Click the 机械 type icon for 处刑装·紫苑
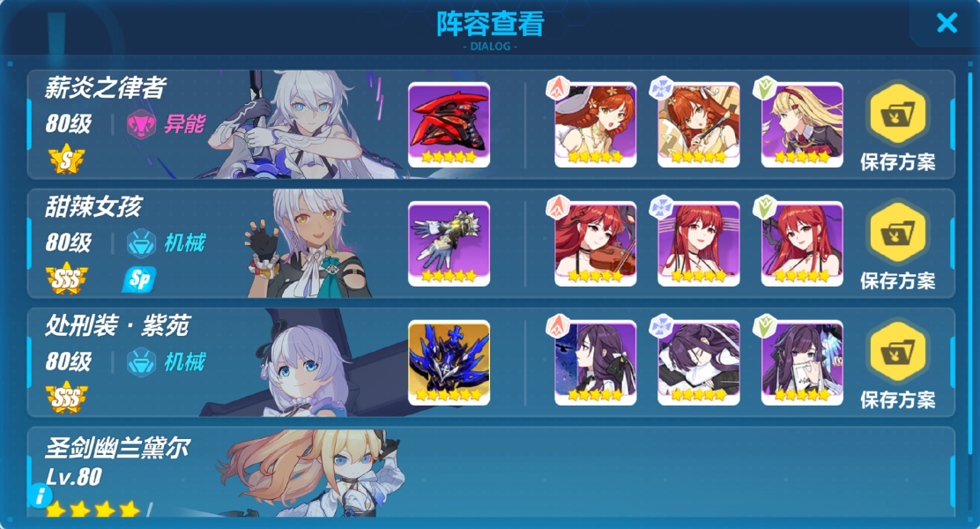Image resolution: width=980 pixels, height=529 pixels. pyautogui.click(x=141, y=362)
